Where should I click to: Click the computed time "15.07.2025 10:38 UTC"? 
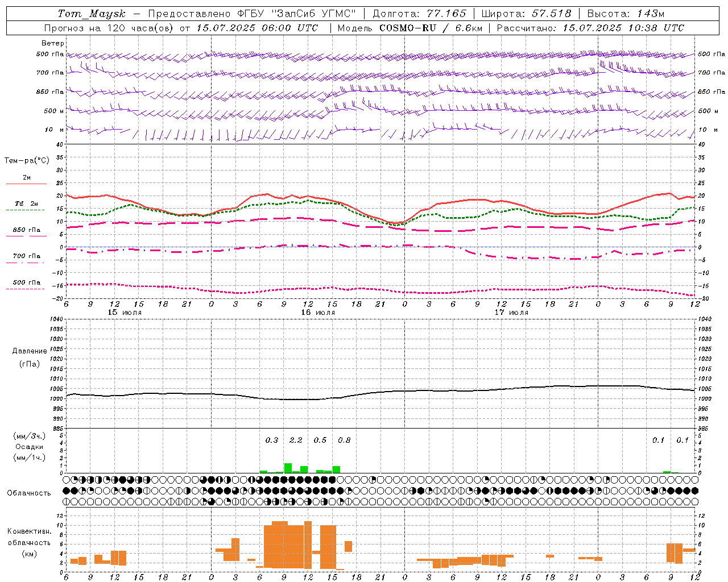click(623, 28)
